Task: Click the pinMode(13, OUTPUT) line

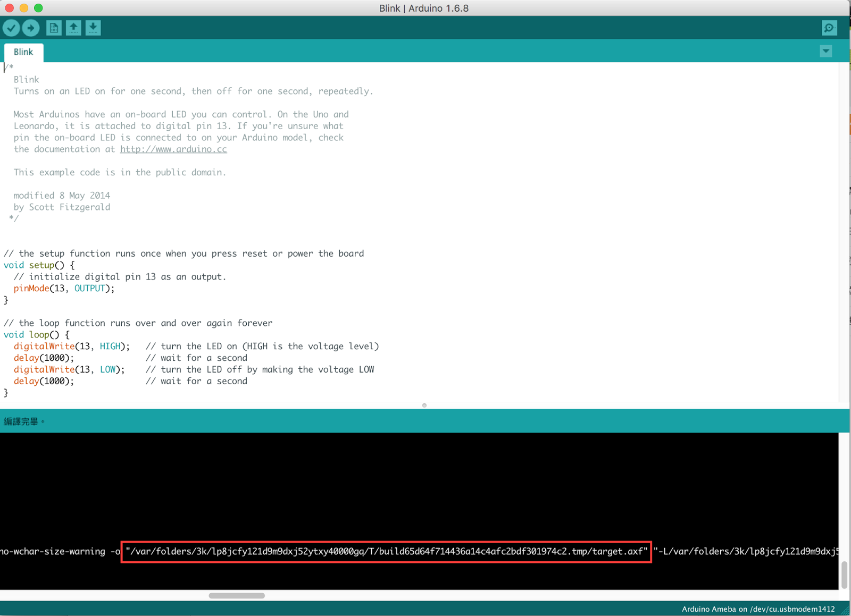Action: pos(64,288)
